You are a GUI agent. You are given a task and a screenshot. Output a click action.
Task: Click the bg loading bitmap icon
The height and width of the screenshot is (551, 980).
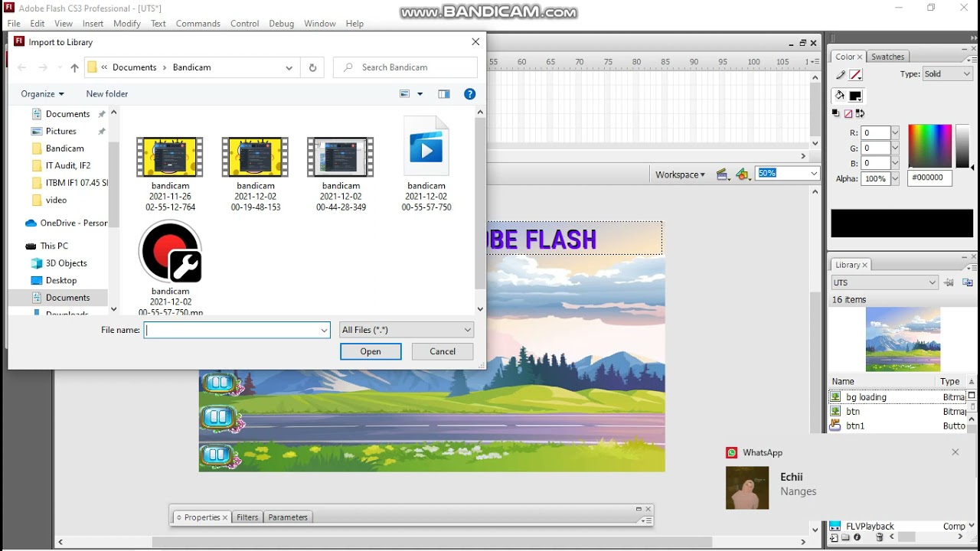point(836,397)
